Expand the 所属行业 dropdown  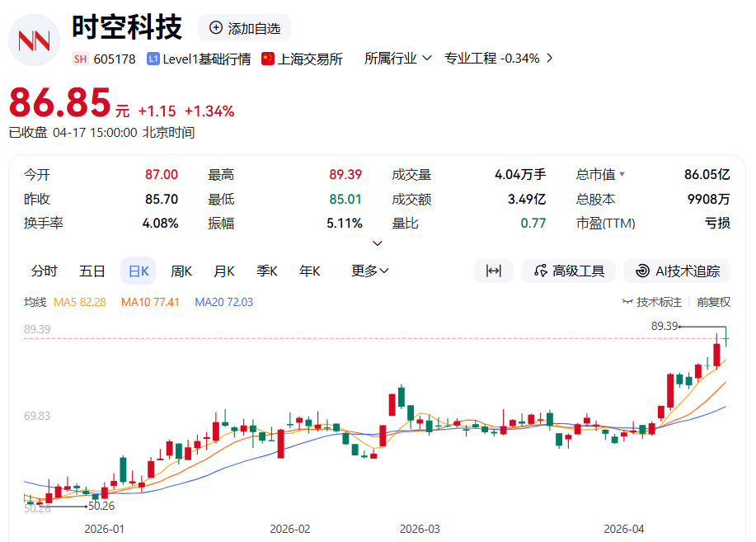tap(398, 59)
